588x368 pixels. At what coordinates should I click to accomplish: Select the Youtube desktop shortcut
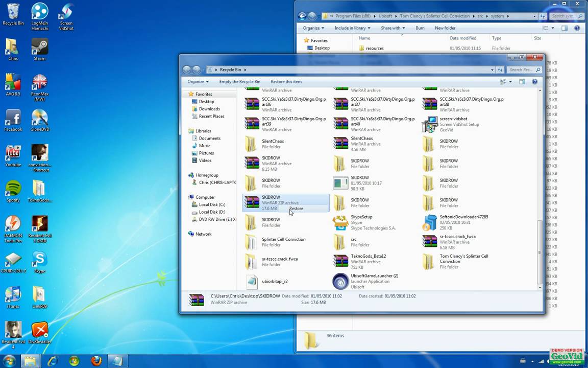coord(13,155)
